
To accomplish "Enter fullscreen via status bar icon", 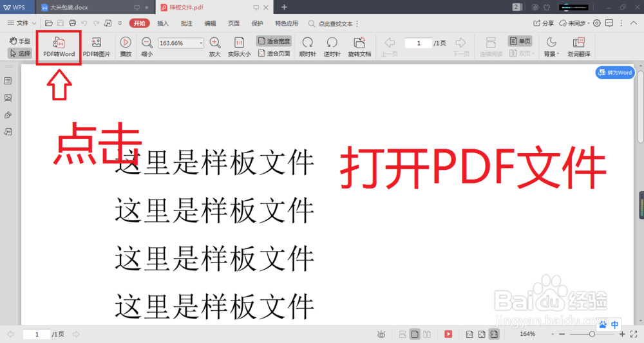I will pyautogui.click(x=634, y=334).
